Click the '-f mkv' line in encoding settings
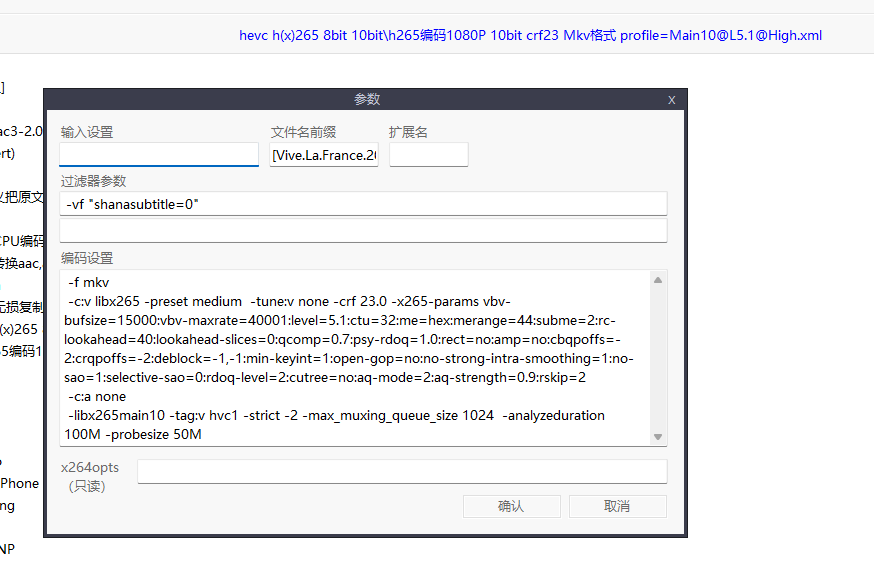Screen dimensions: 874x565 (89, 282)
